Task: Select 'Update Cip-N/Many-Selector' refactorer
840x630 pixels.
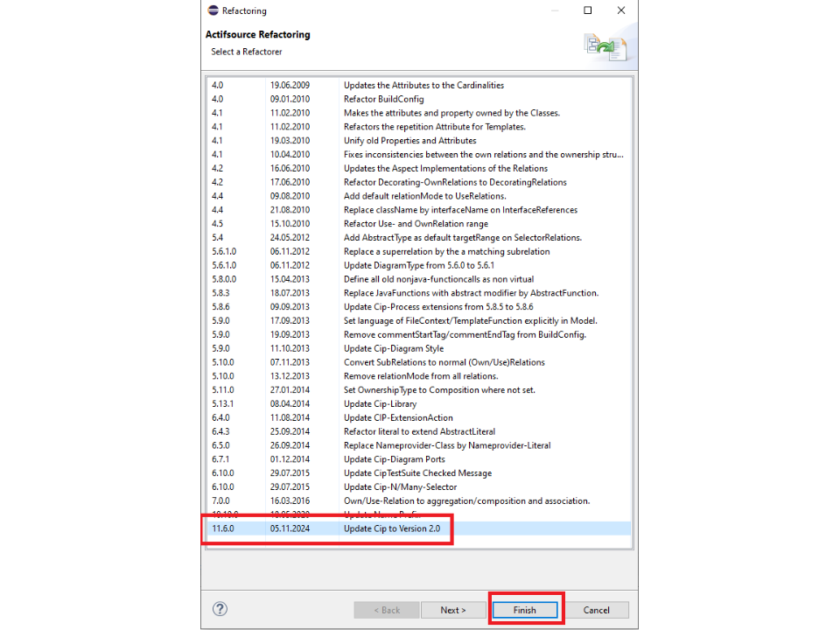Action: tap(400, 486)
